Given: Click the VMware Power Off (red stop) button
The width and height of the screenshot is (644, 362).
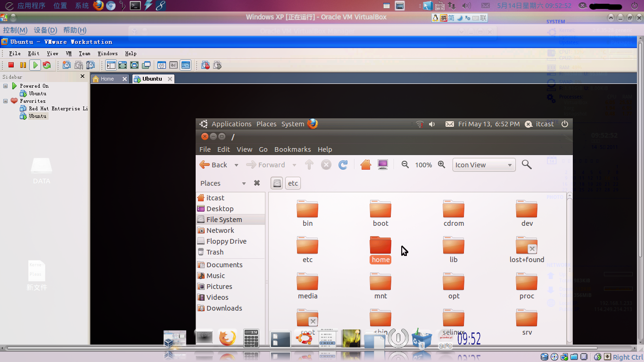Looking at the screenshot, I should (x=11, y=65).
